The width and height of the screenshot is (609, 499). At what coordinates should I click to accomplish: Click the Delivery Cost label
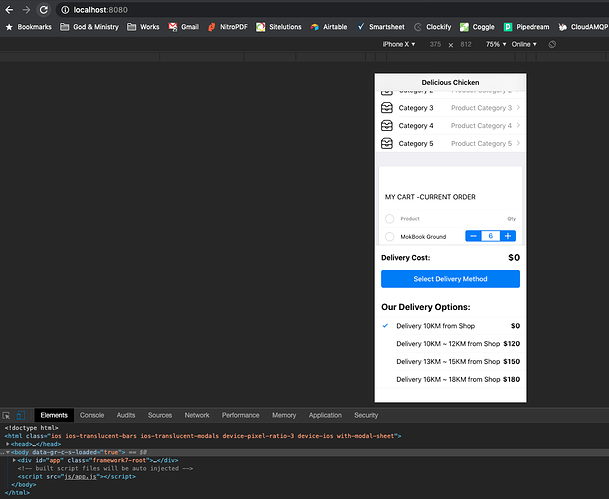pyautogui.click(x=405, y=257)
